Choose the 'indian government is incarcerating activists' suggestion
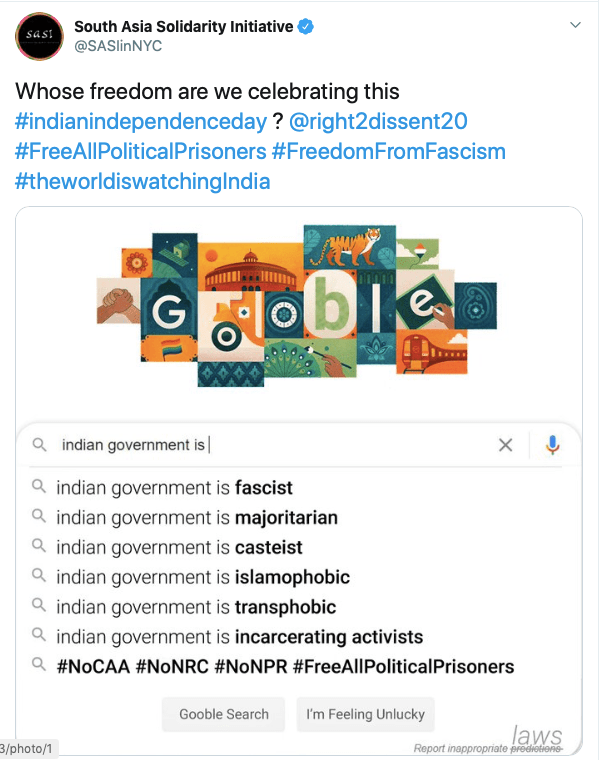The width and height of the screenshot is (611, 760). 239,637
